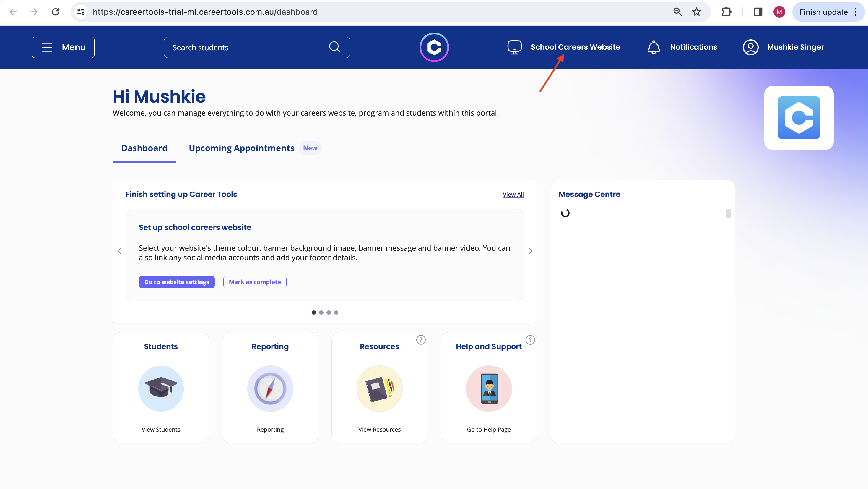Click the Mark as complete button
Viewport: 868px width, 489px height.
(x=255, y=282)
